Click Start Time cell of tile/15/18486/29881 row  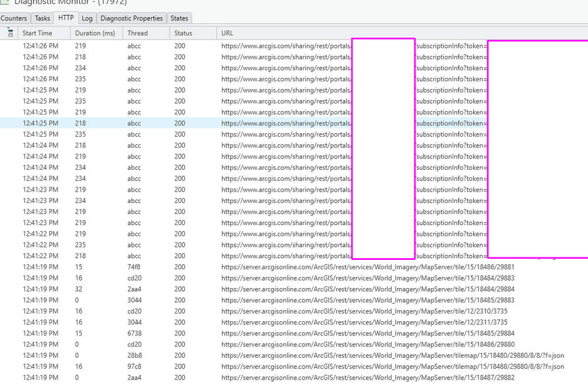(41, 267)
